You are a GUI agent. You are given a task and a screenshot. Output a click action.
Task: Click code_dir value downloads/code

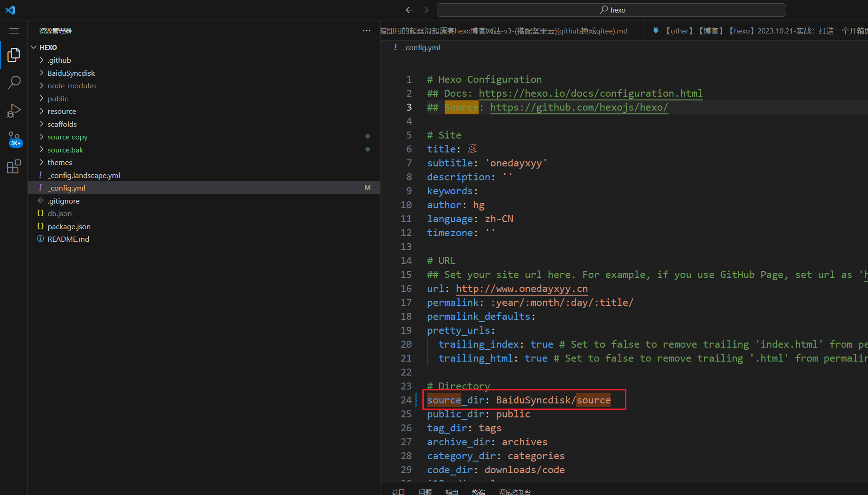point(525,470)
